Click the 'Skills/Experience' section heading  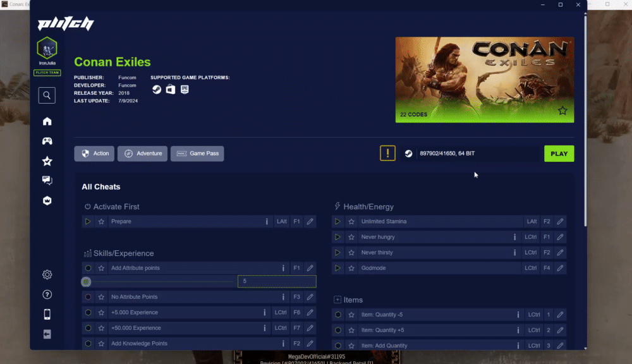click(123, 253)
